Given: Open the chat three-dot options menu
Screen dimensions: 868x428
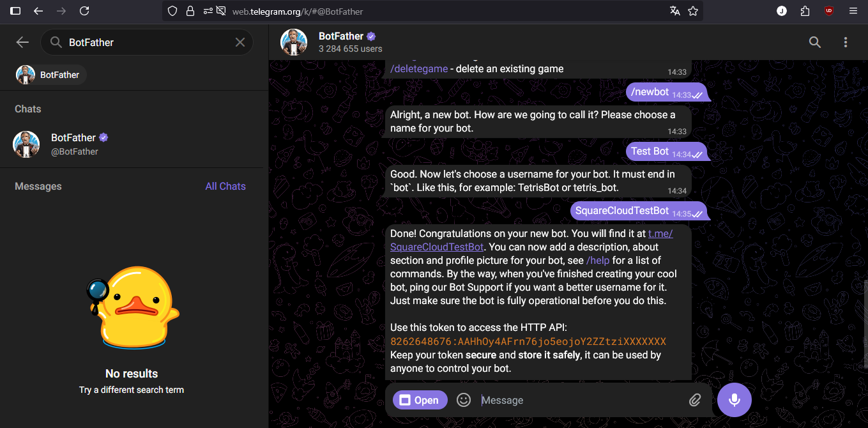Looking at the screenshot, I should (x=846, y=42).
